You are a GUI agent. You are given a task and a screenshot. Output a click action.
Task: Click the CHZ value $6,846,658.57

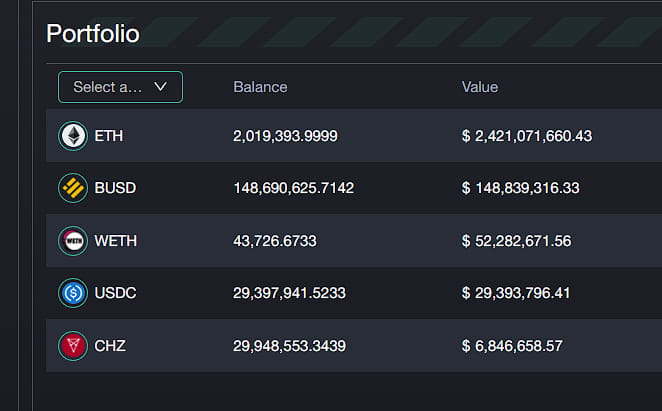(x=512, y=346)
